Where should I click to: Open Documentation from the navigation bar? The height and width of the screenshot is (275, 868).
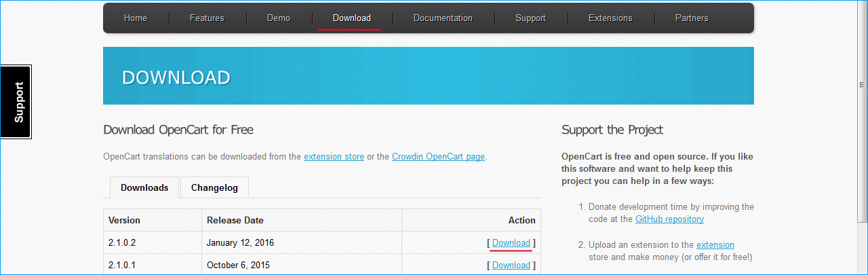443,18
